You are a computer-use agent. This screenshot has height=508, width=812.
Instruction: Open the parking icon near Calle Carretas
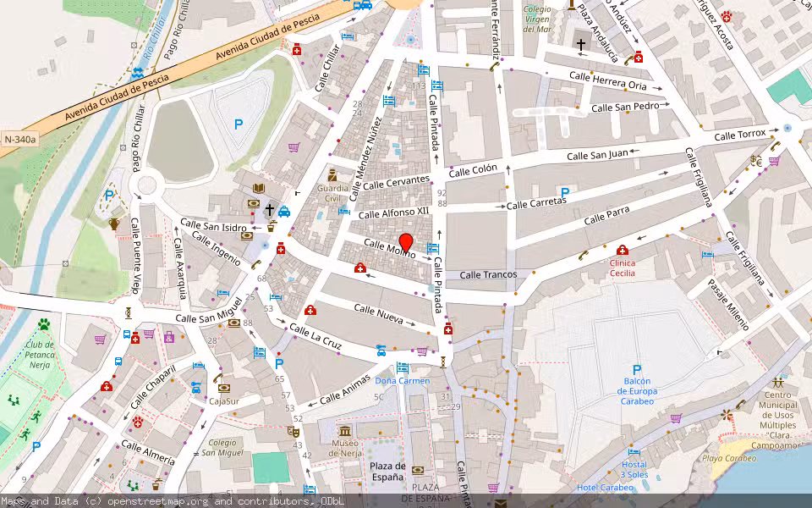(x=565, y=193)
